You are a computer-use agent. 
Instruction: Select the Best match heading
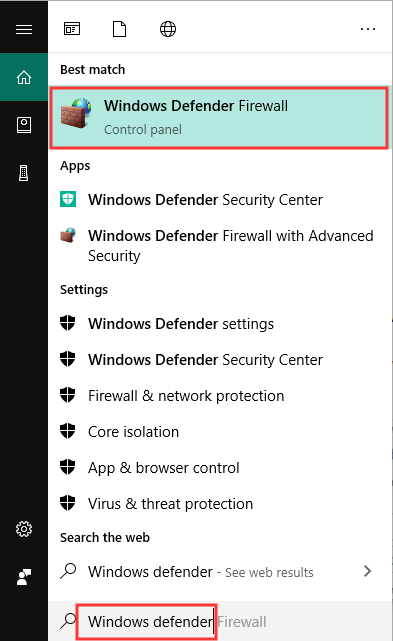pyautogui.click(x=92, y=69)
